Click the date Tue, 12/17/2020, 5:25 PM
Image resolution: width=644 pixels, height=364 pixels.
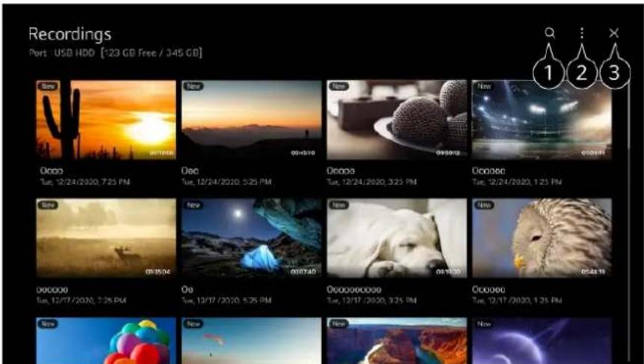click(226, 300)
